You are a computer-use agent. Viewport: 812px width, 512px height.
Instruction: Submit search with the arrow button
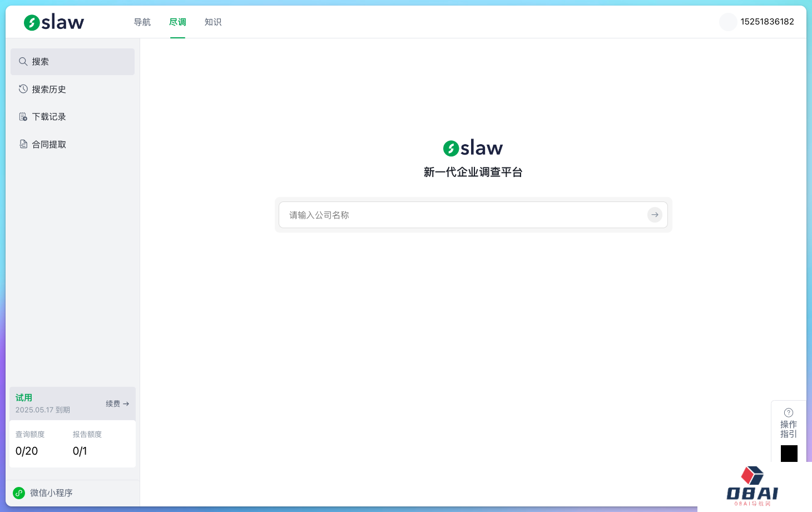click(x=655, y=215)
